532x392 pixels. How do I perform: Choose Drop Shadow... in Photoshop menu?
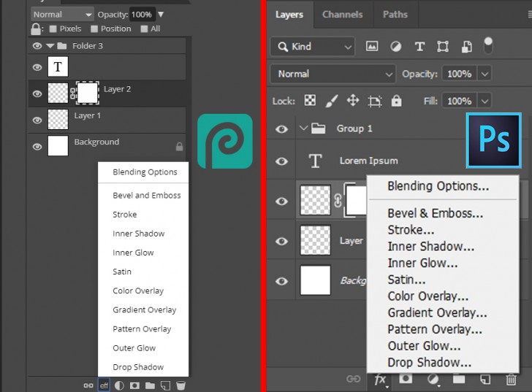(x=443, y=362)
